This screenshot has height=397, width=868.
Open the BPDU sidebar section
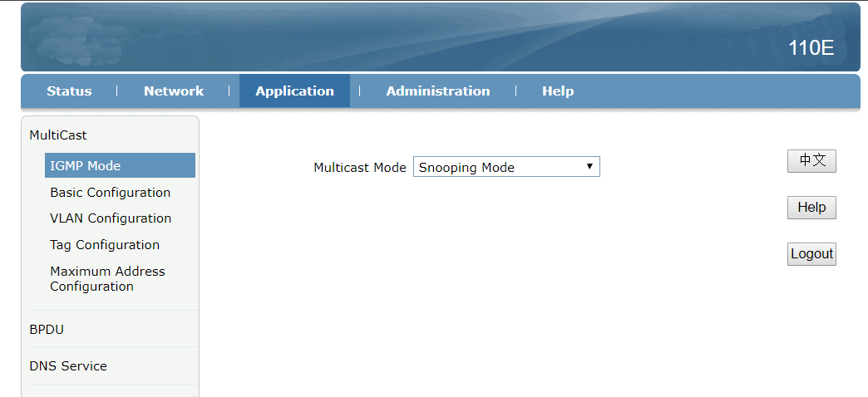coord(47,330)
